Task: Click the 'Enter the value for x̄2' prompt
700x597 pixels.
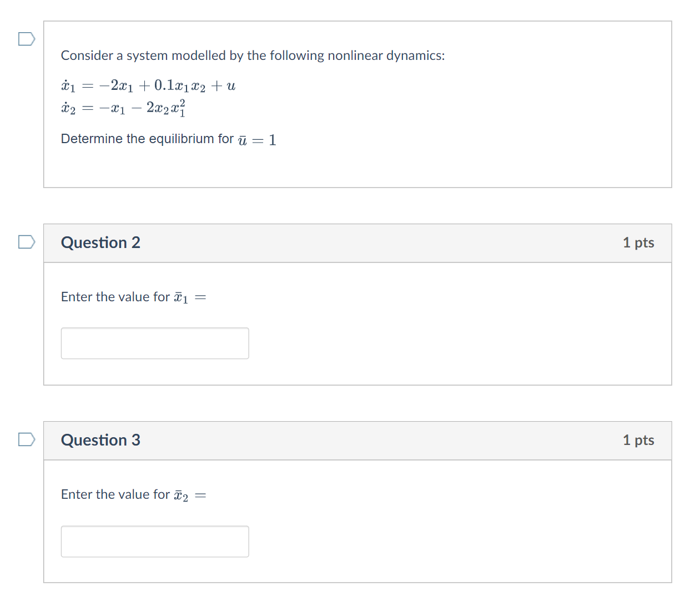Action: tap(133, 494)
